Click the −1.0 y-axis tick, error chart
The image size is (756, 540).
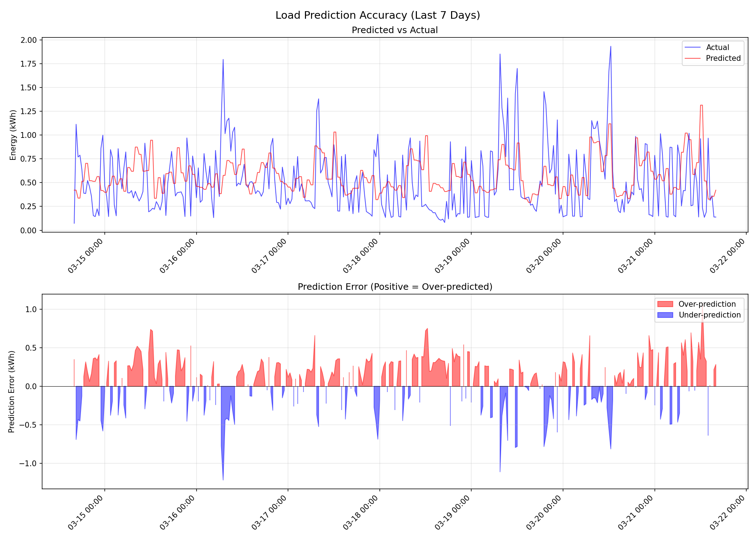pyautogui.click(x=27, y=463)
